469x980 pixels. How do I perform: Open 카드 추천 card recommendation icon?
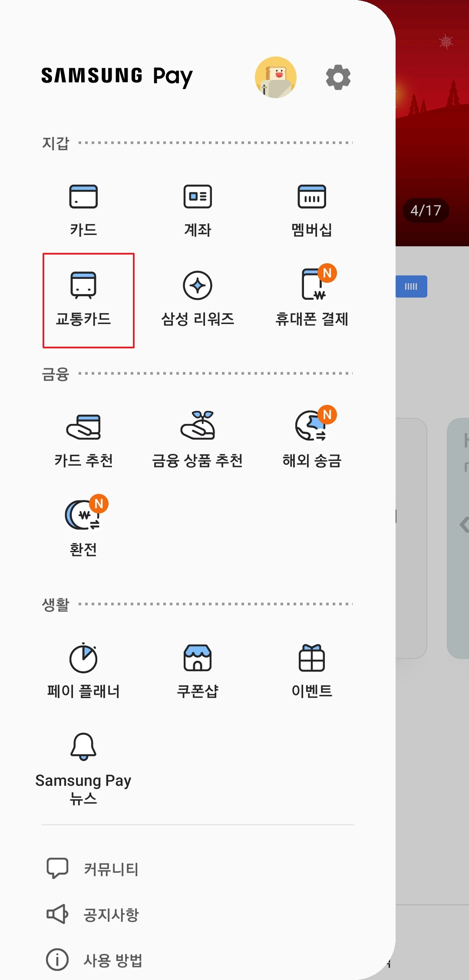point(83,427)
